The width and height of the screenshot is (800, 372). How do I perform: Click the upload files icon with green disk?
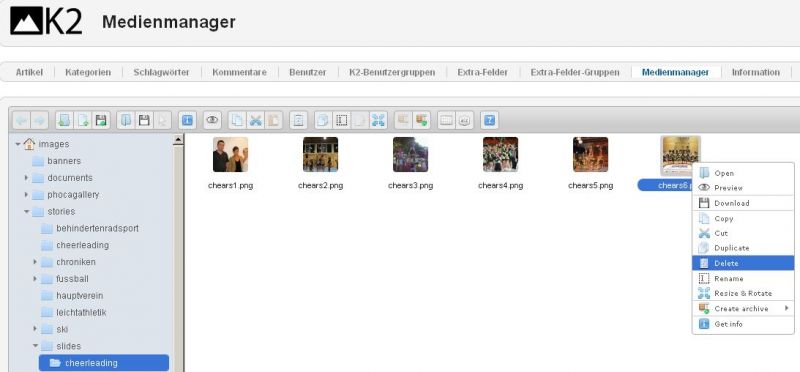point(101,120)
